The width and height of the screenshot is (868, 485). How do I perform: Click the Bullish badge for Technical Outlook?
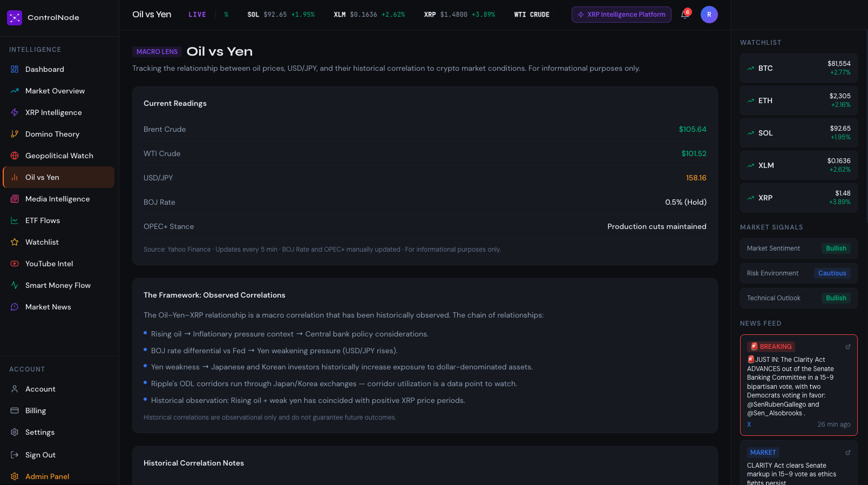tap(836, 298)
